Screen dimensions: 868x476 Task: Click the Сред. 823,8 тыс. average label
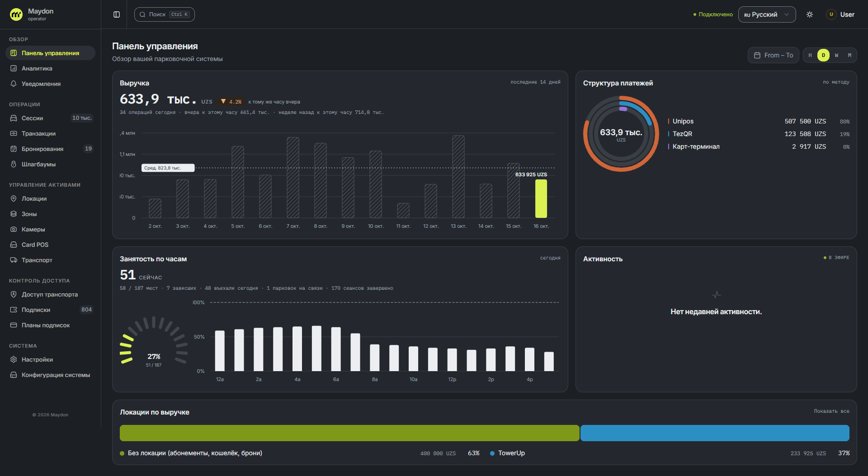coord(168,168)
